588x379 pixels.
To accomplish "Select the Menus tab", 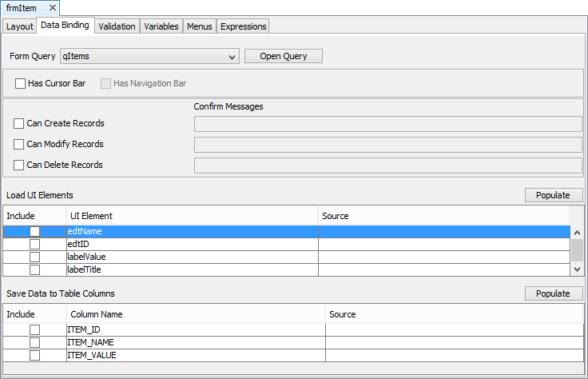I will click(199, 26).
